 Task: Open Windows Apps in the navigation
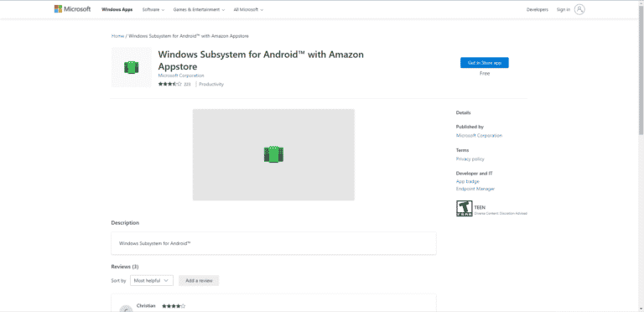[117, 9]
